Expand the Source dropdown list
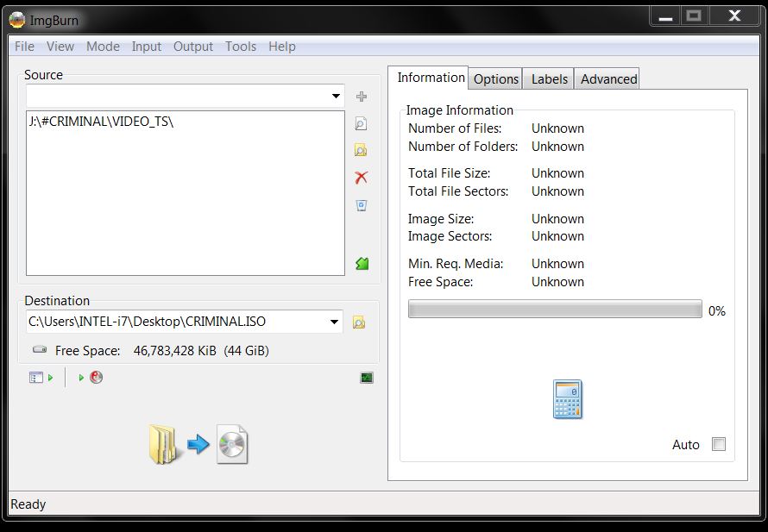 (336, 96)
